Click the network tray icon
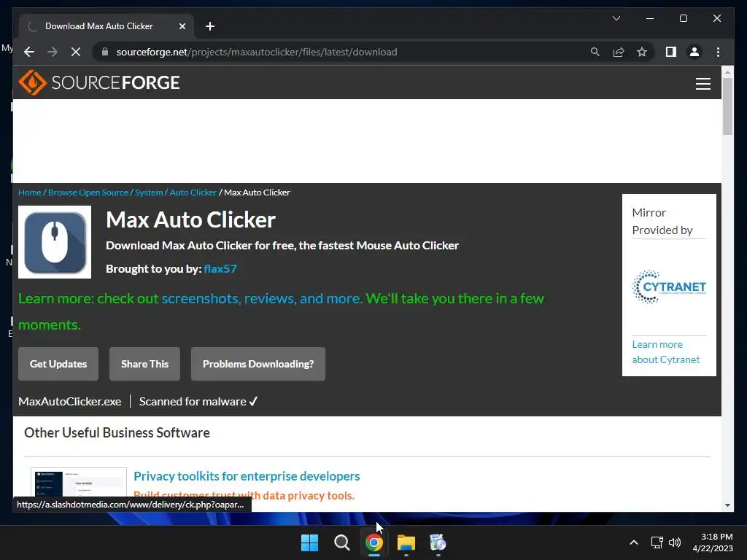This screenshot has height=560, width=747. tap(657, 542)
